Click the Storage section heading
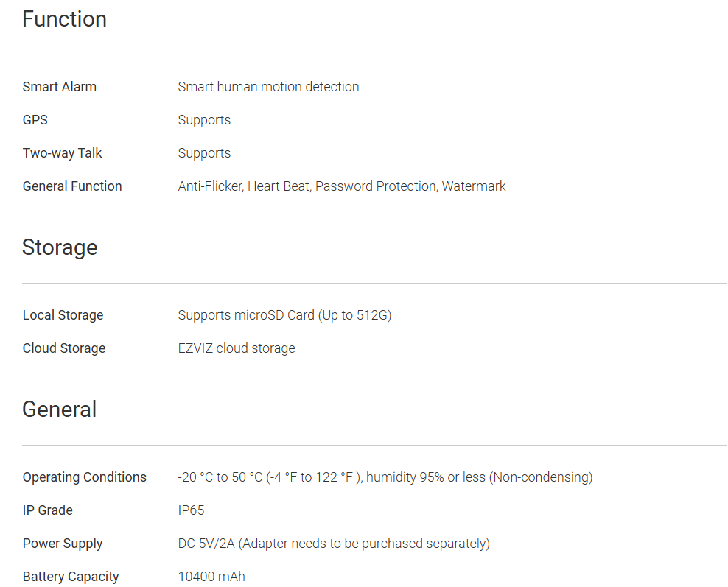 coord(60,247)
